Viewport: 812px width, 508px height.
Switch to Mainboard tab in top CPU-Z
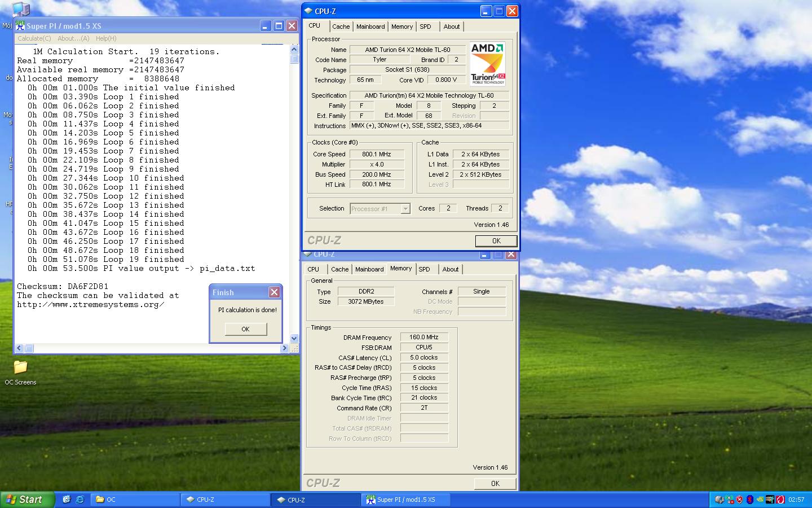(370, 27)
